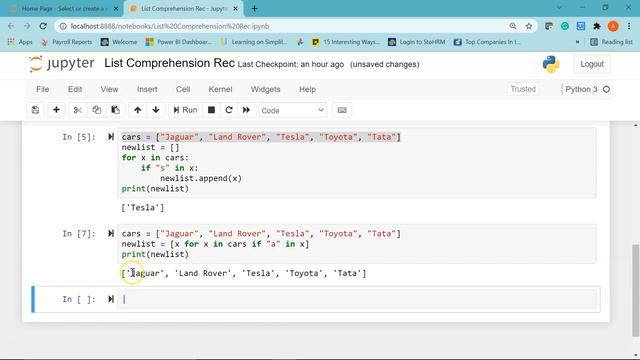The image size is (640, 360).
Task: Move selected cell up arrow
Action: [x=138, y=110]
